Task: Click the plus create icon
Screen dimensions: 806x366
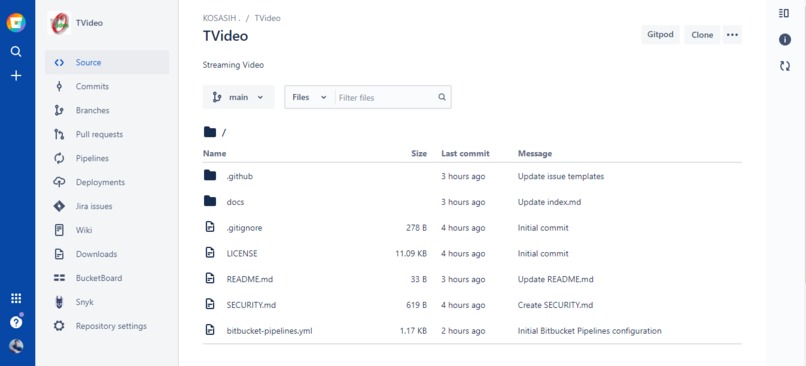Action: [16, 76]
